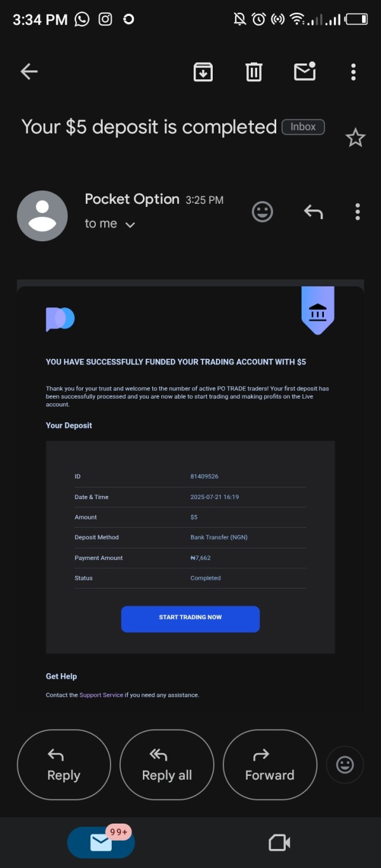Open the message options three-dot menu
The width and height of the screenshot is (381, 868).
(358, 211)
